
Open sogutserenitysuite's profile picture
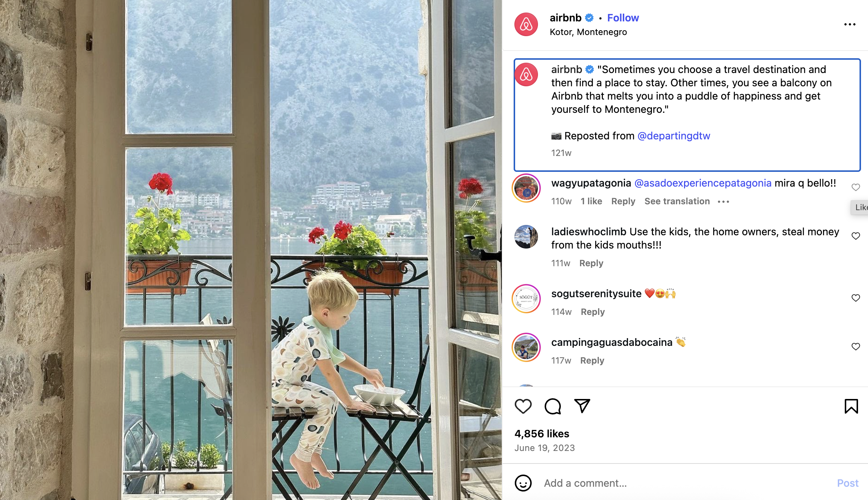pos(526,299)
